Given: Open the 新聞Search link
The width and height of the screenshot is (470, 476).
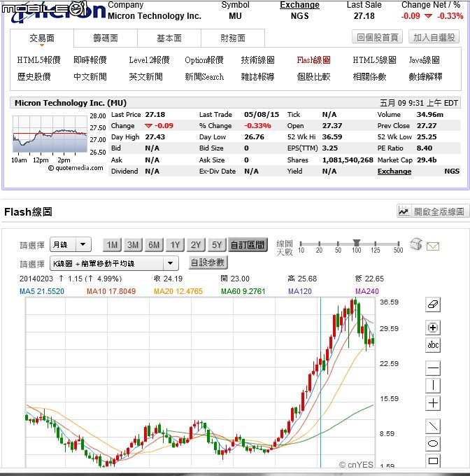Looking at the screenshot, I should coord(204,77).
